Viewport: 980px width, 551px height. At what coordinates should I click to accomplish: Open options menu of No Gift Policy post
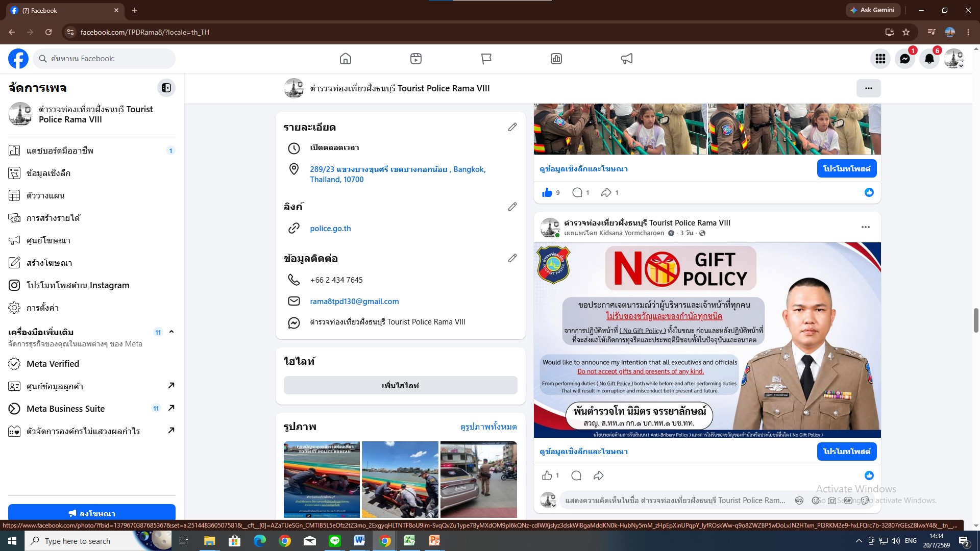click(866, 227)
